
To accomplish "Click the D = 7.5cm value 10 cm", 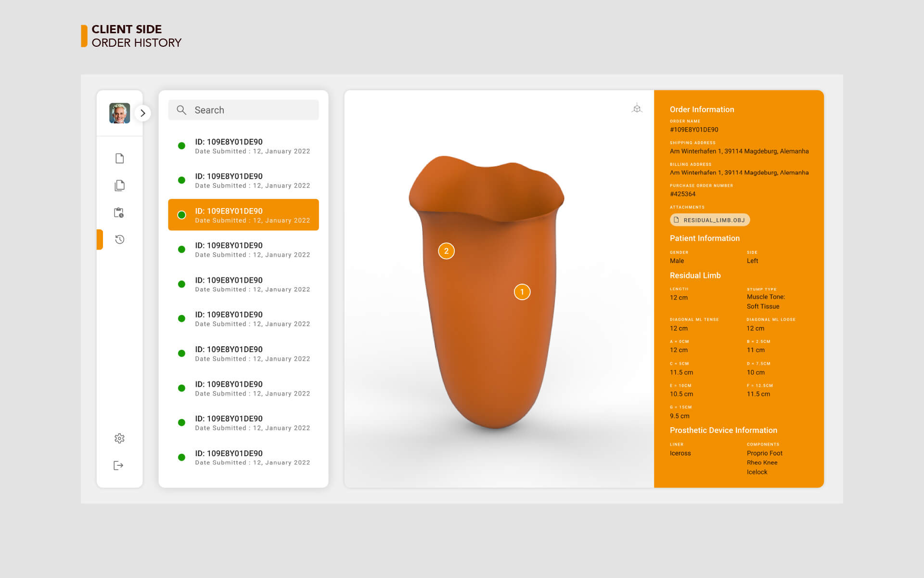I will [756, 372].
